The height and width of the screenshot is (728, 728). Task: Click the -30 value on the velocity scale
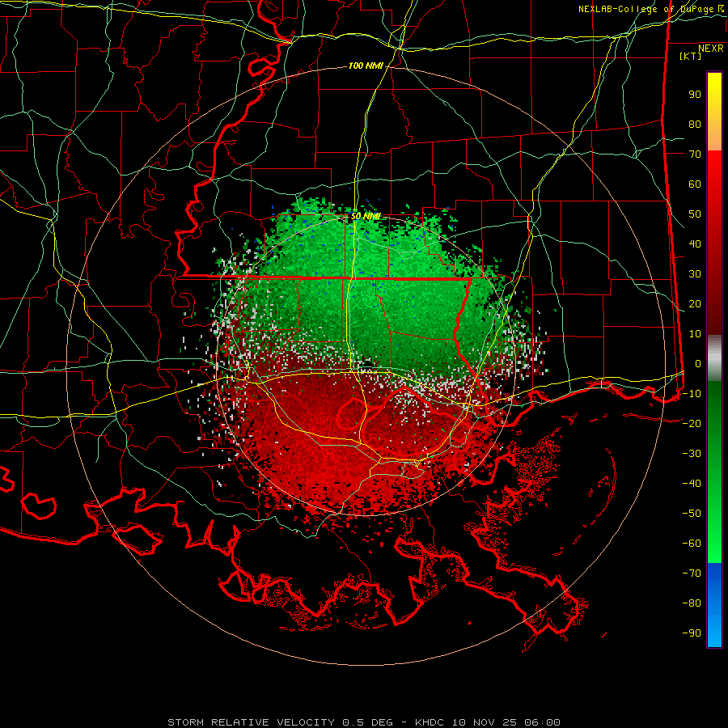tap(692, 454)
